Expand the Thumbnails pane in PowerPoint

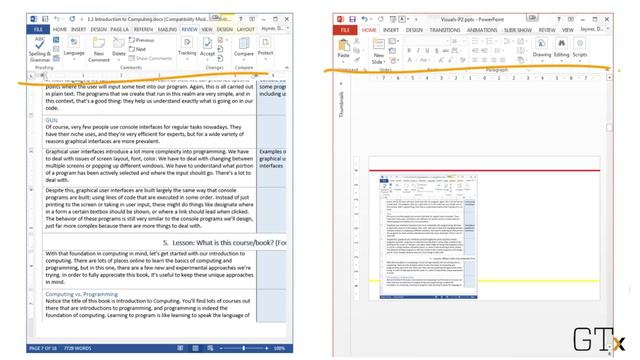(342, 84)
